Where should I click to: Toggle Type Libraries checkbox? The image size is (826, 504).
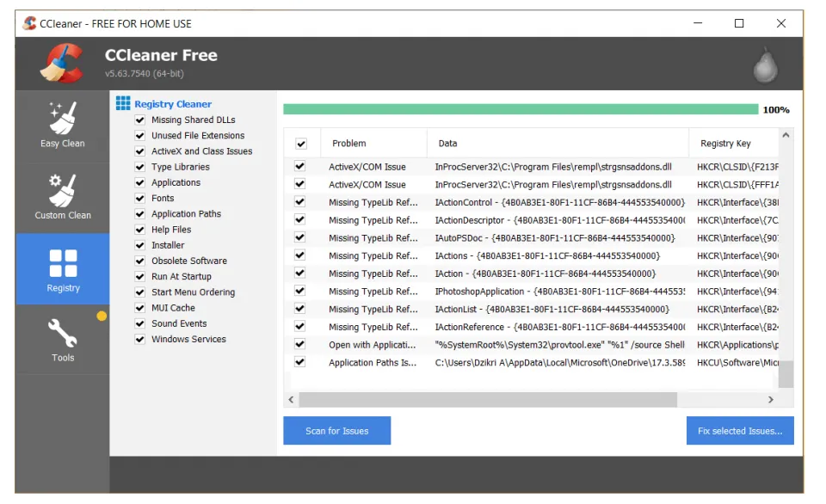click(x=140, y=167)
